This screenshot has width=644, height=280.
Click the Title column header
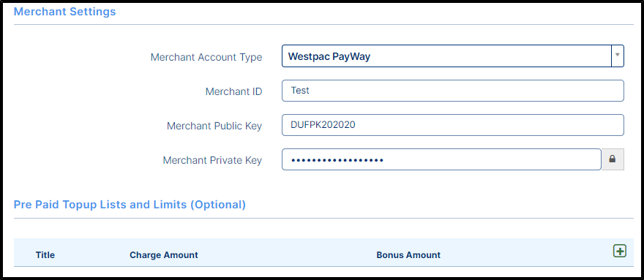pyautogui.click(x=45, y=255)
